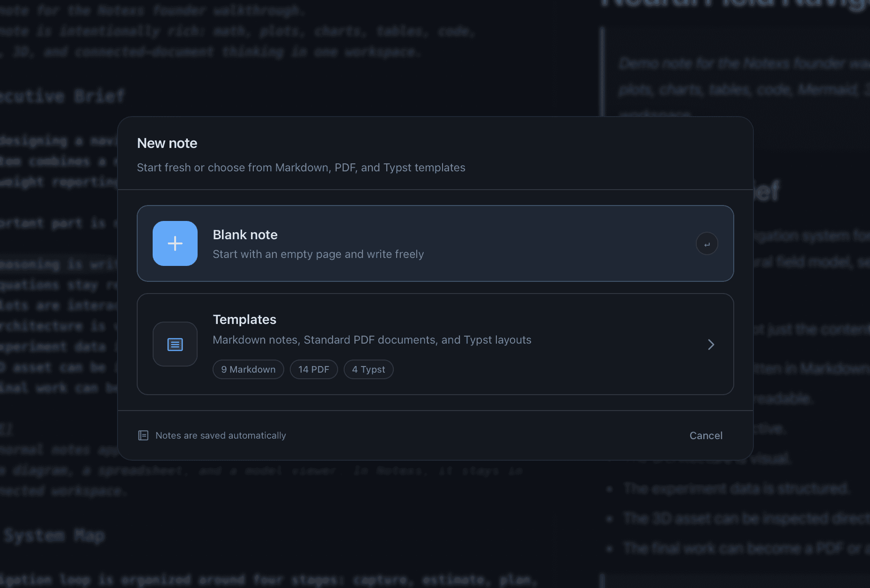Click the notebook icon beside autosave message

click(143, 435)
